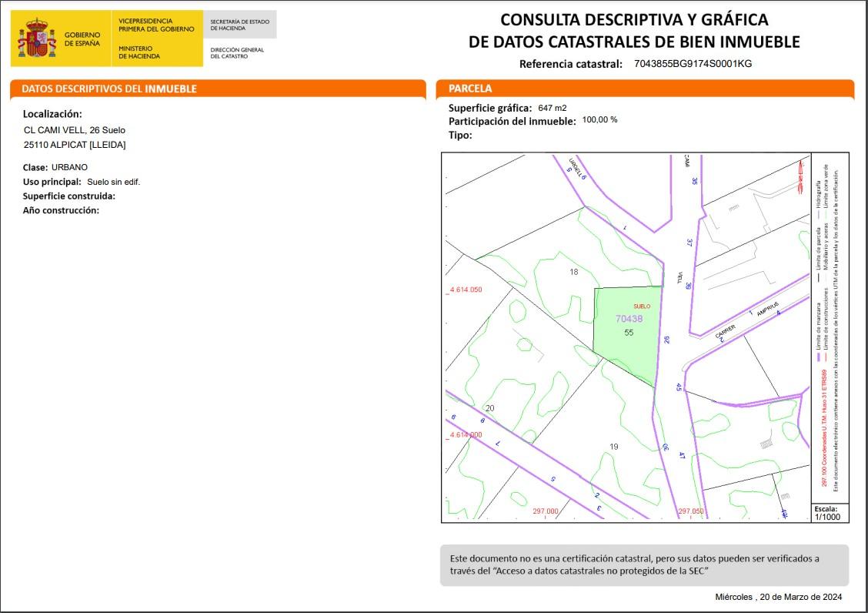
Task: Select parcel number 19 on the map
Action: pos(613,447)
